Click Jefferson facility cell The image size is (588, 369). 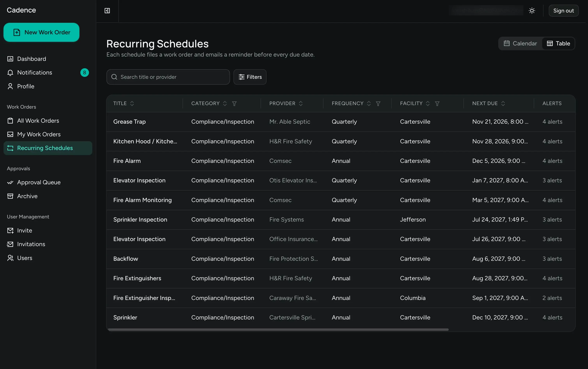coord(413,220)
